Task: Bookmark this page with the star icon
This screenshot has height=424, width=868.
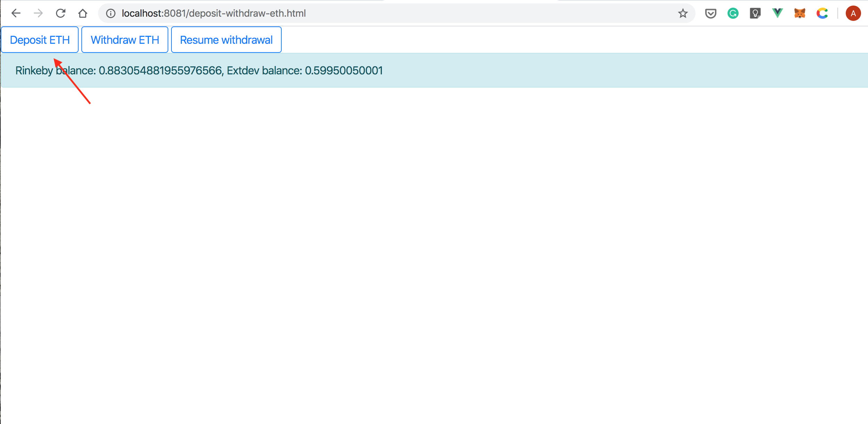Action: click(x=683, y=13)
